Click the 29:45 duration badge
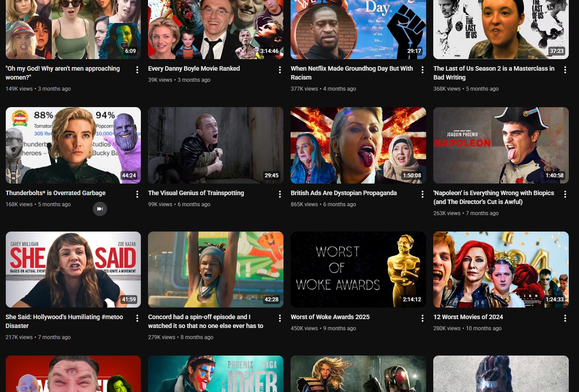The height and width of the screenshot is (392, 579). (x=272, y=176)
